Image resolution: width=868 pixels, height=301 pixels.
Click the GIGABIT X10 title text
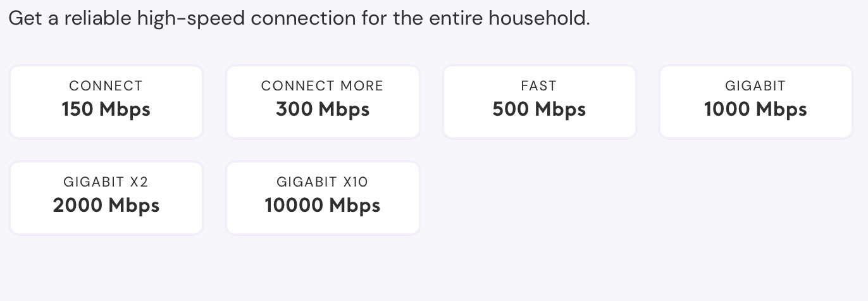[x=323, y=182]
